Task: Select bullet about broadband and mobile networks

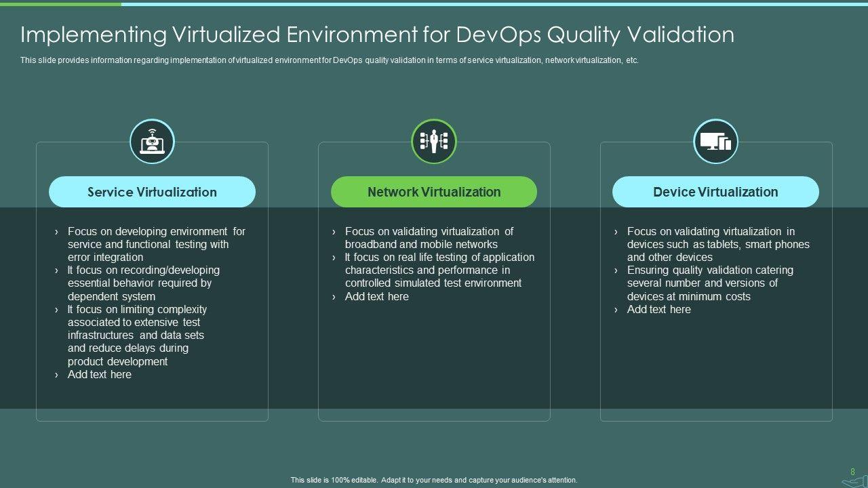Action: click(427, 238)
